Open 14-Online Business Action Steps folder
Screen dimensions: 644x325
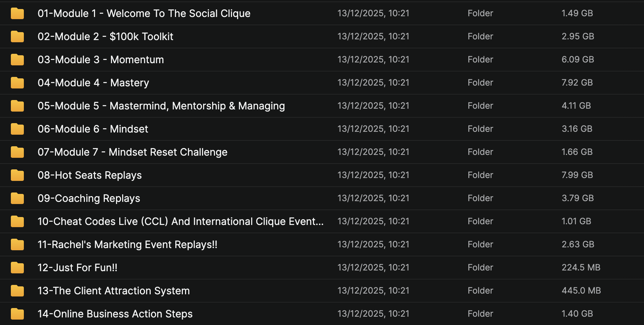point(115,314)
